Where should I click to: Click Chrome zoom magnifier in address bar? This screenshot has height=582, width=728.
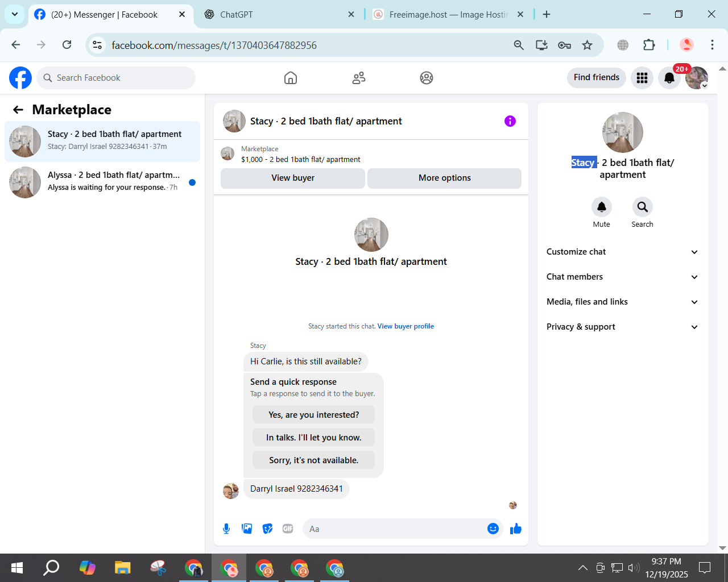point(519,45)
